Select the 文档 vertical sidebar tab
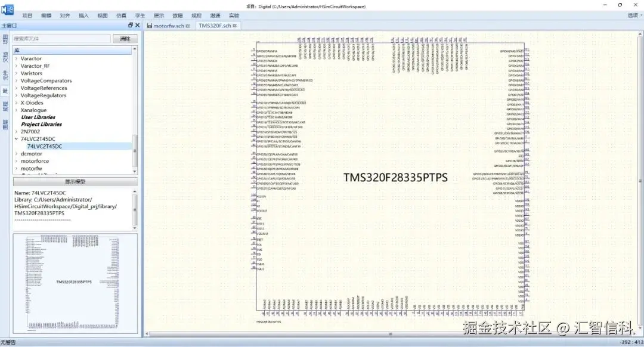Image resolution: width=644 pixels, height=347 pixels. 5,57
